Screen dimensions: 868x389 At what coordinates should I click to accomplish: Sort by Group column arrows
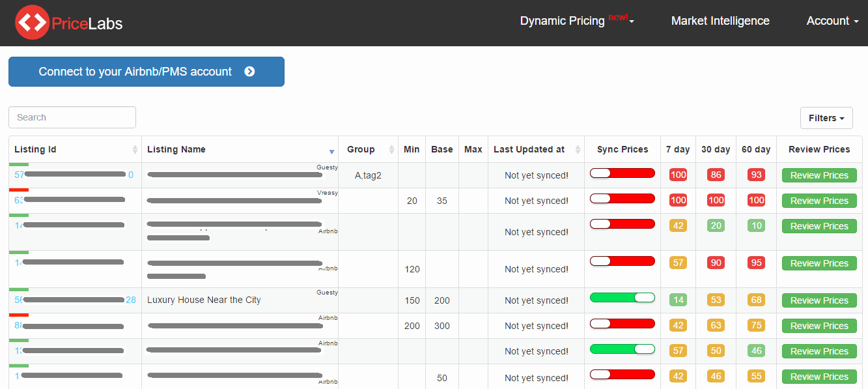click(x=391, y=149)
